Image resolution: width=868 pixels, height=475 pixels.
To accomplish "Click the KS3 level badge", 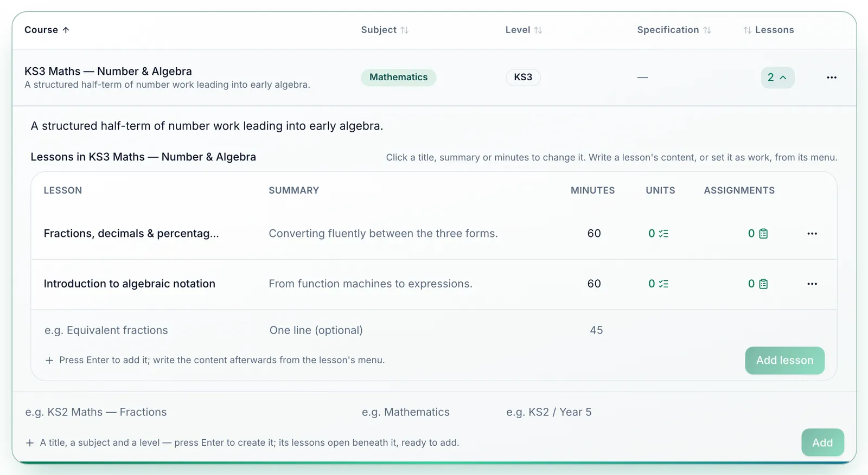I will tap(523, 78).
